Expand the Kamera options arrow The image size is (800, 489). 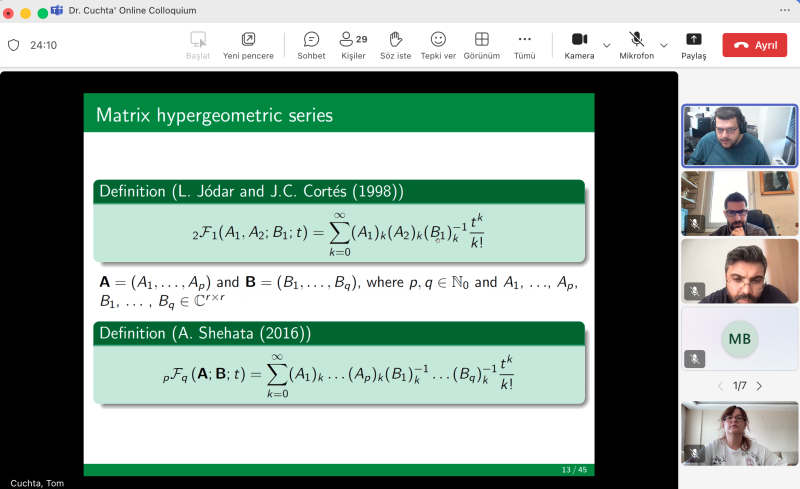pyautogui.click(x=606, y=45)
